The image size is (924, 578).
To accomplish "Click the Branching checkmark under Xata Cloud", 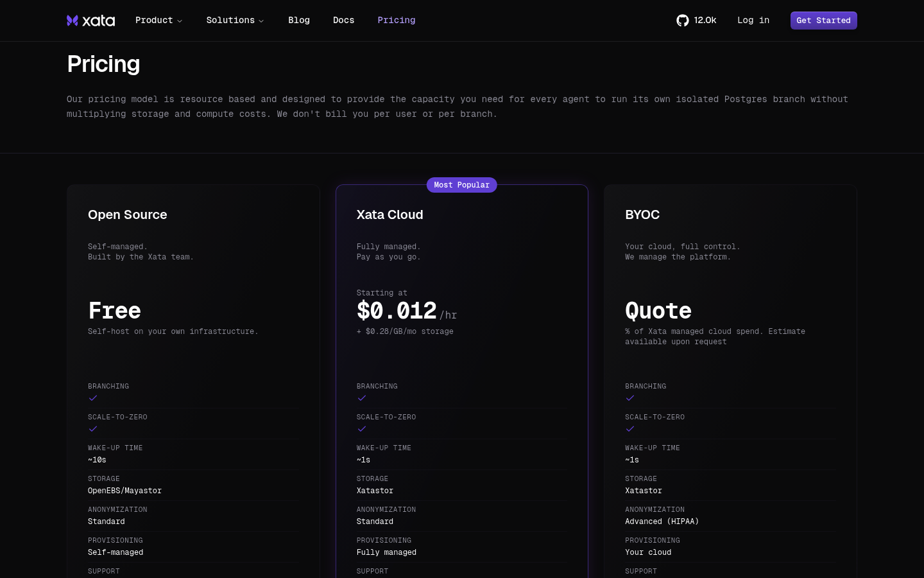I will point(362,398).
